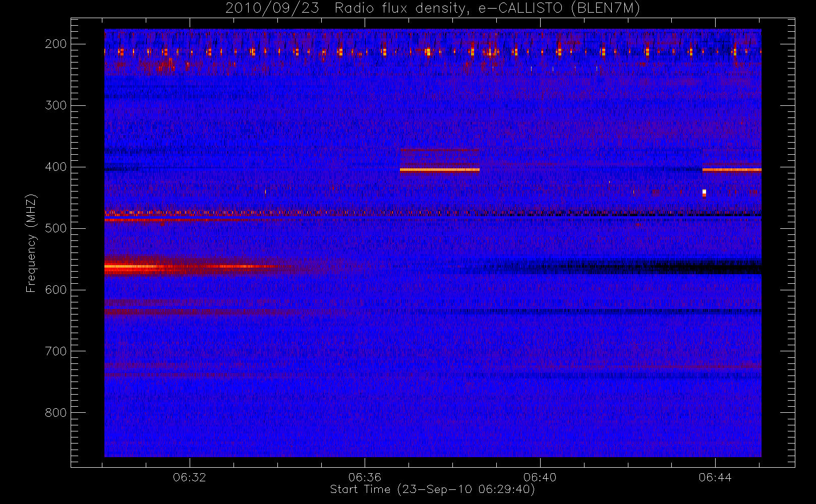The height and width of the screenshot is (504, 816).
Task: Click the 600 frequency tick label
Action: (56, 290)
